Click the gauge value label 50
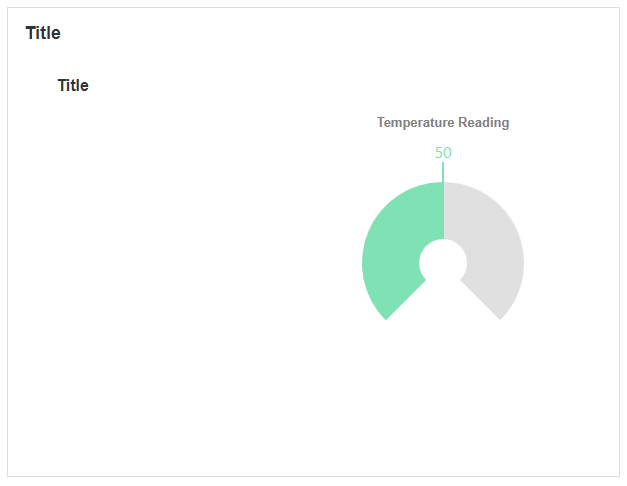Screen dimensions: 627x486 pos(443,153)
